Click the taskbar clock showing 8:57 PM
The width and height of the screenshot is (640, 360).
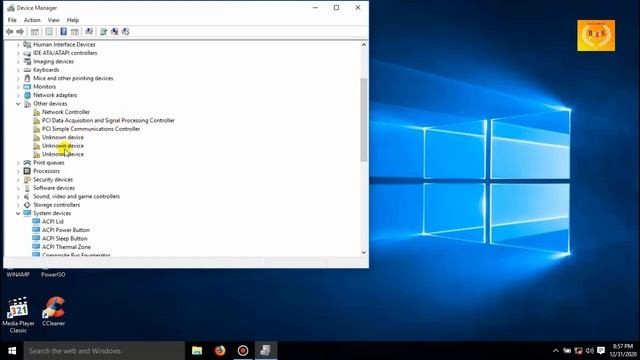pos(623,350)
